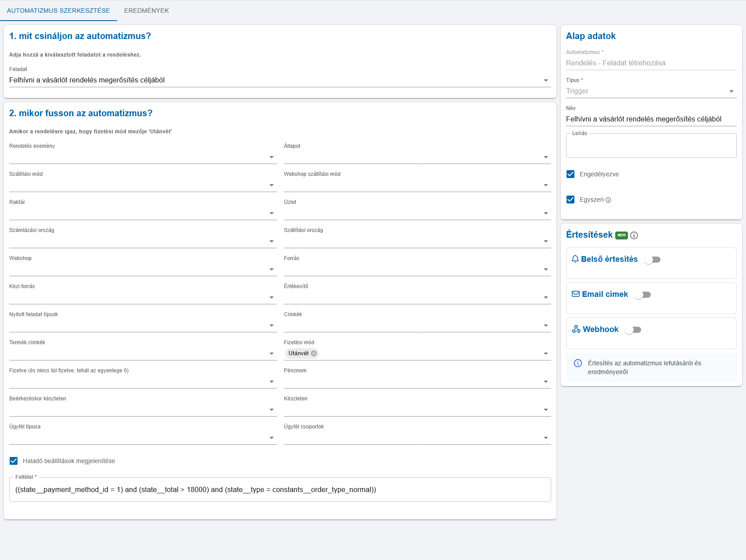746x560 pixels.
Task: Click the NEW badge next to Értesítések
Action: (x=621, y=235)
